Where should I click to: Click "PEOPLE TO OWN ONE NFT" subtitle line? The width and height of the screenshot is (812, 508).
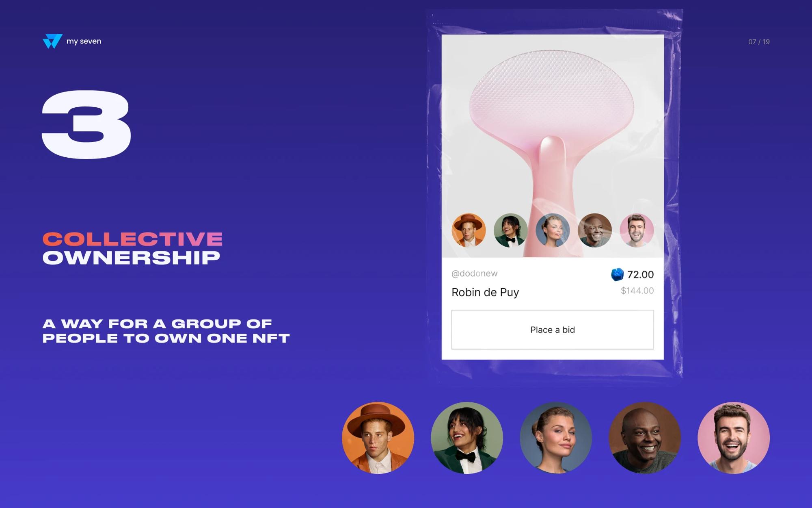point(166,338)
